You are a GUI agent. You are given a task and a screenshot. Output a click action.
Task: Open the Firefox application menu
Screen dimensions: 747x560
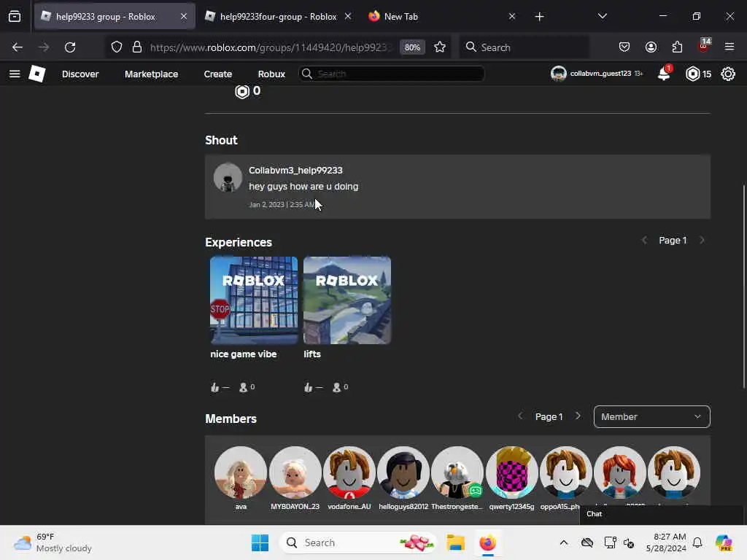pyautogui.click(x=729, y=47)
